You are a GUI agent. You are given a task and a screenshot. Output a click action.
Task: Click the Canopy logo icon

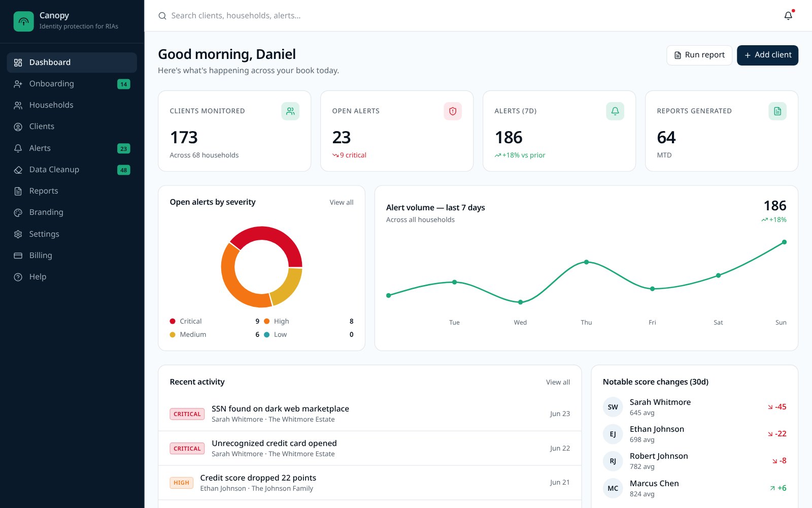(x=23, y=21)
